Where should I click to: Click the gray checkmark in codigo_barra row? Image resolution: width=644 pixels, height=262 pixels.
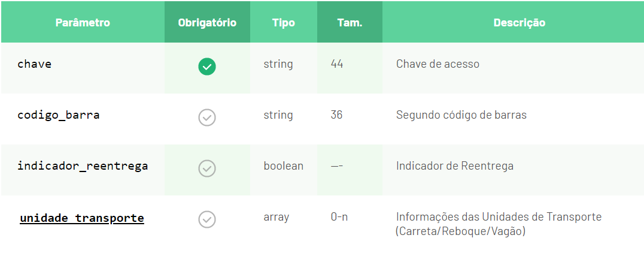point(207,118)
